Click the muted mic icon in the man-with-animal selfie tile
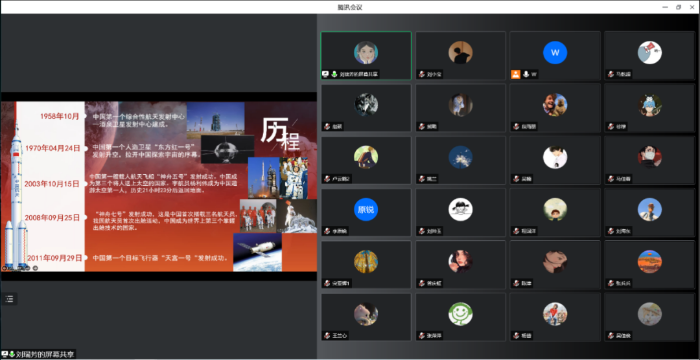Screen dimensions: 700x360 click(x=516, y=126)
